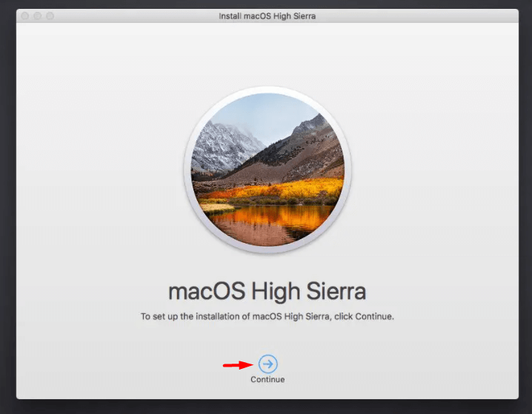Click the gray minimize window button

[x=39, y=16]
